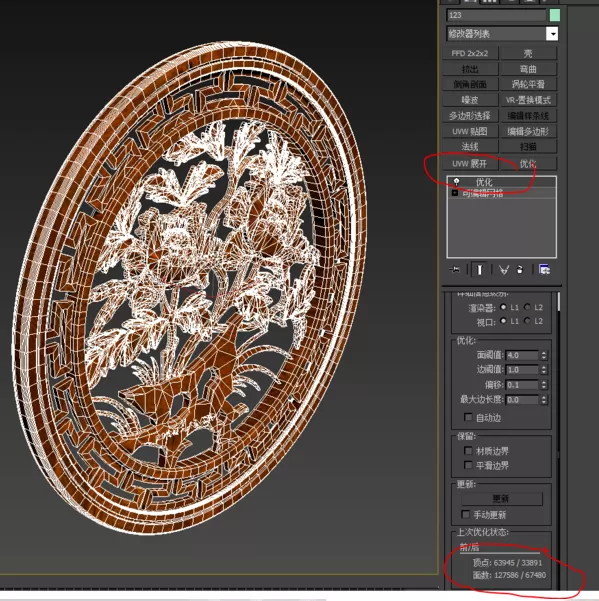Image resolution: width=599 pixels, height=601 pixels.
Task: Click Remove Modifier from stack icon
Action: pos(520,270)
